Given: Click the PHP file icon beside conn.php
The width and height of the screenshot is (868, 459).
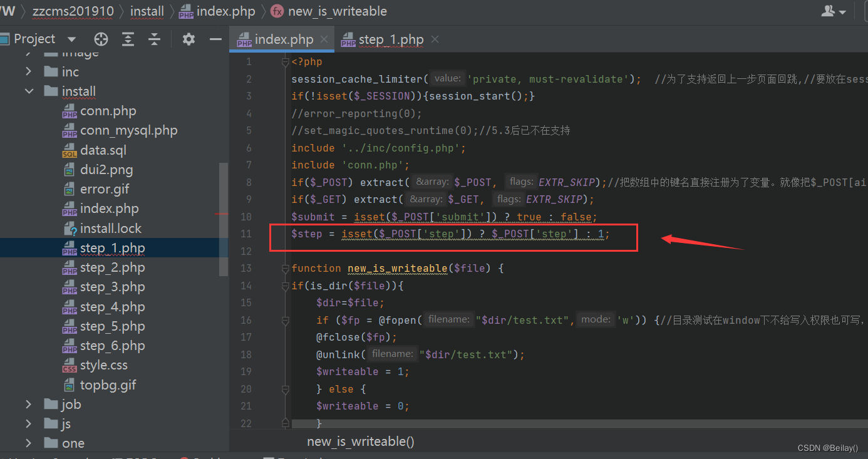Looking at the screenshot, I should tap(70, 111).
